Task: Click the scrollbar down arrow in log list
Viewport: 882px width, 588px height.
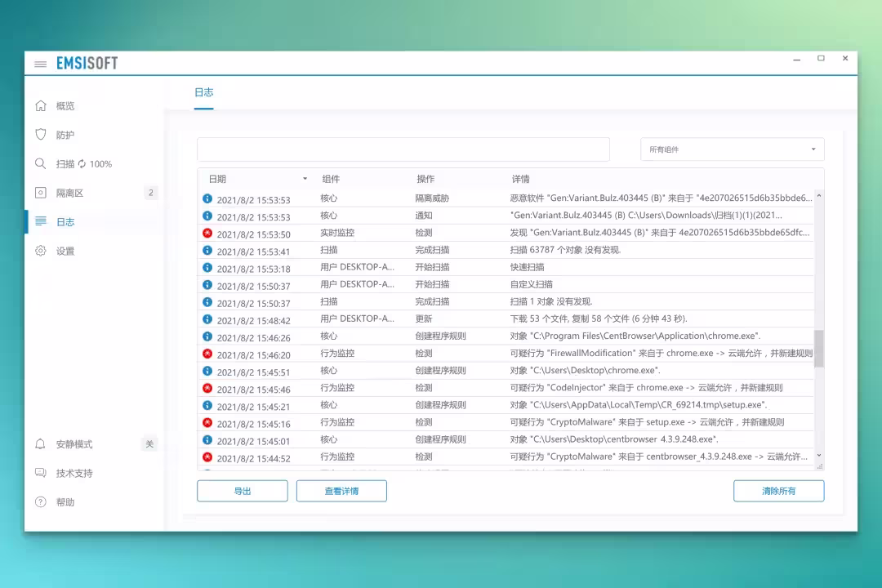Action: coord(819,455)
